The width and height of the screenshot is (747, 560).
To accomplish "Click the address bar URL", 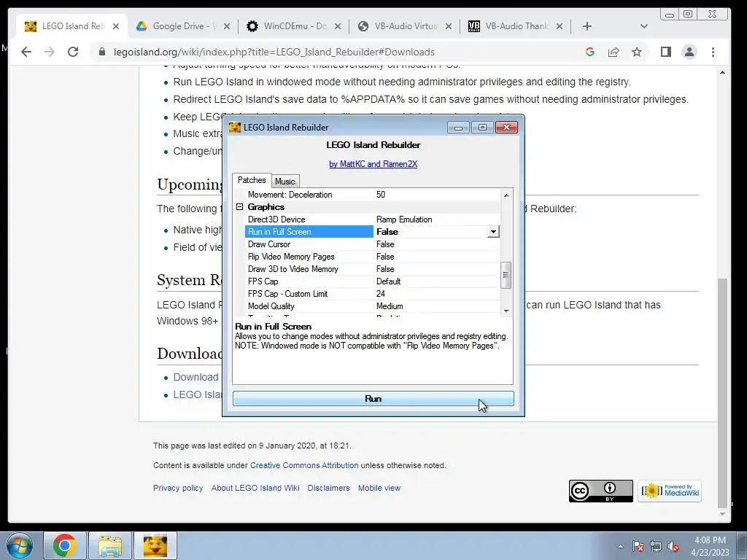I will (x=274, y=52).
